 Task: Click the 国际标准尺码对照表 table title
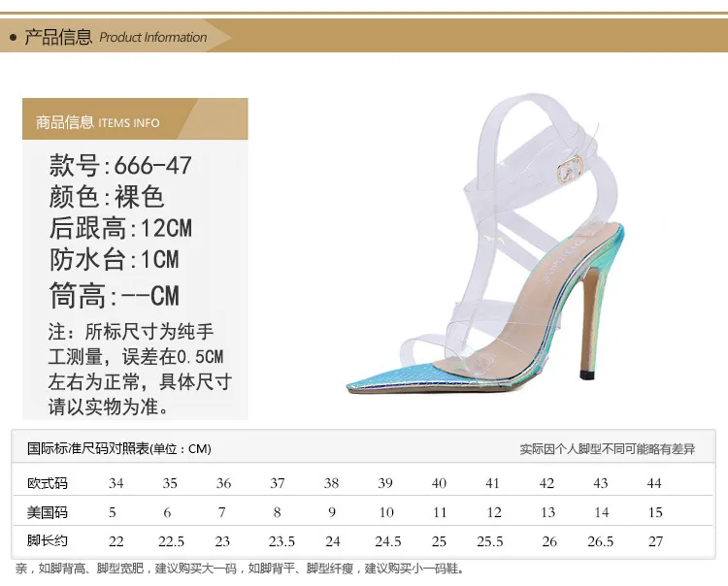pyautogui.click(x=119, y=448)
